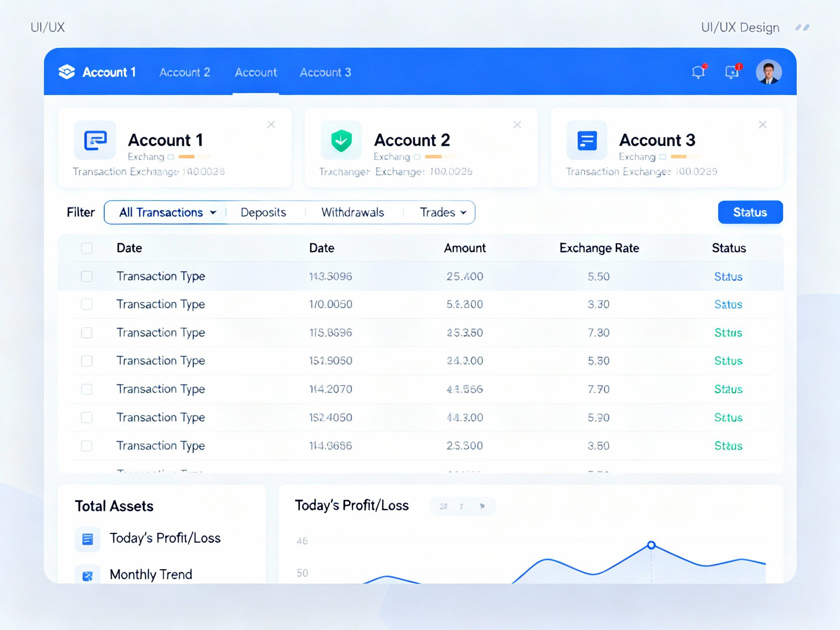The width and height of the screenshot is (840, 630).
Task: Toggle the select-all checkbox in table header
Action: tap(86, 248)
